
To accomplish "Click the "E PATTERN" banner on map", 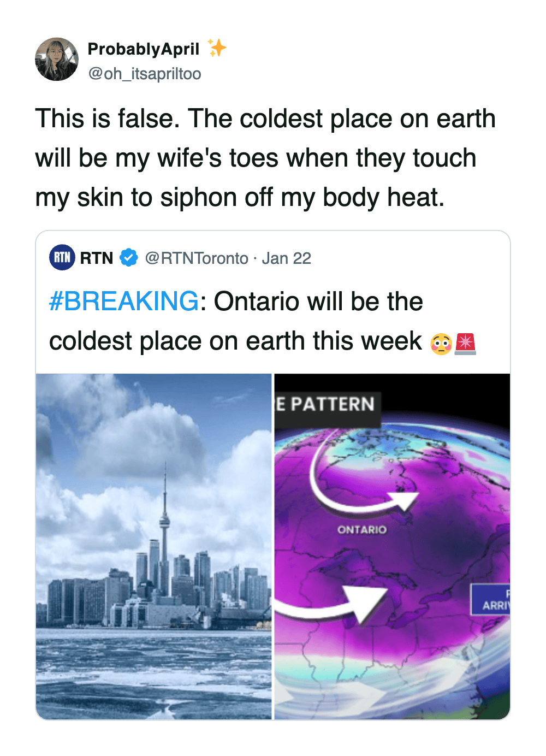I will pos(327,404).
